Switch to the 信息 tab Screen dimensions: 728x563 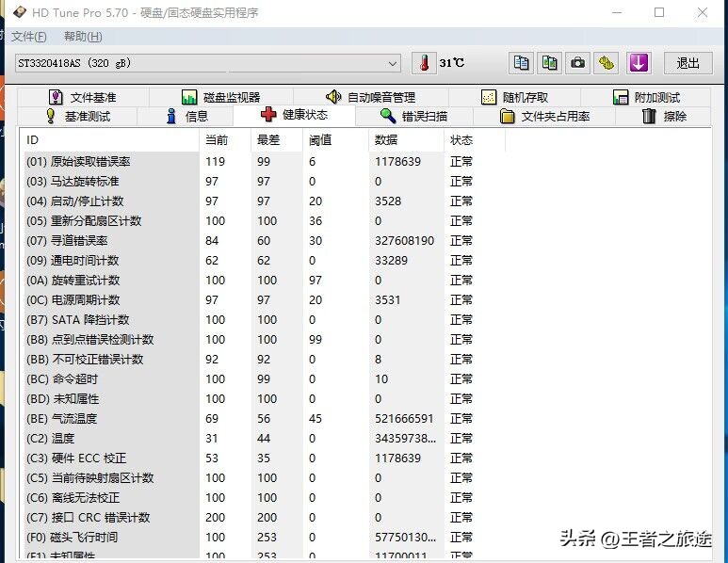(x=186, y=116)
